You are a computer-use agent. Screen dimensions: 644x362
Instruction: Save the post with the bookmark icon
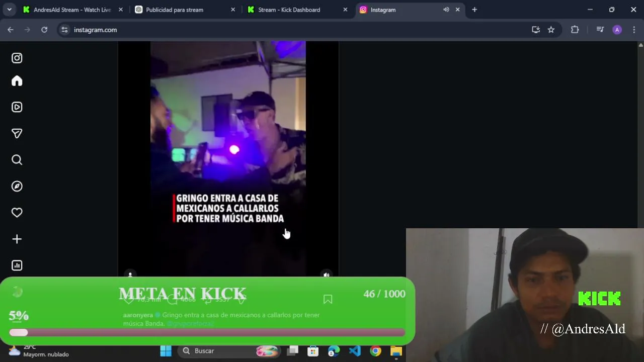tap(328, 300)
